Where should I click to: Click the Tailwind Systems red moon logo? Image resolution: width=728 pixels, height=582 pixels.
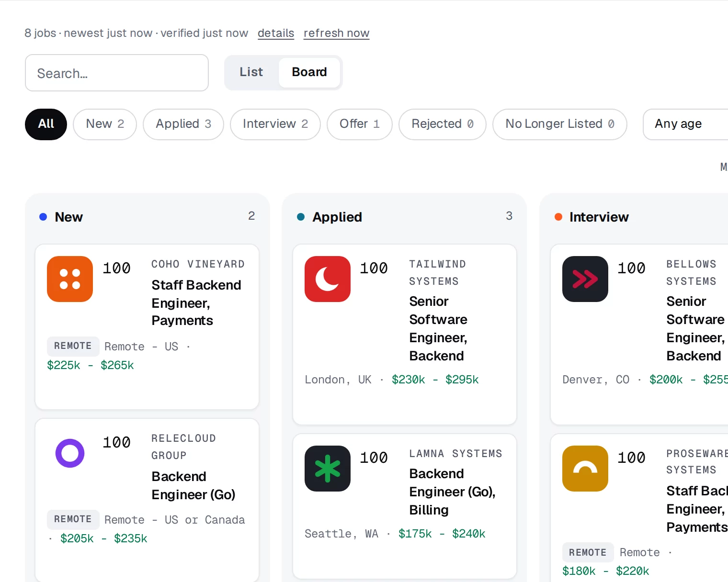[x=328, y=279]
